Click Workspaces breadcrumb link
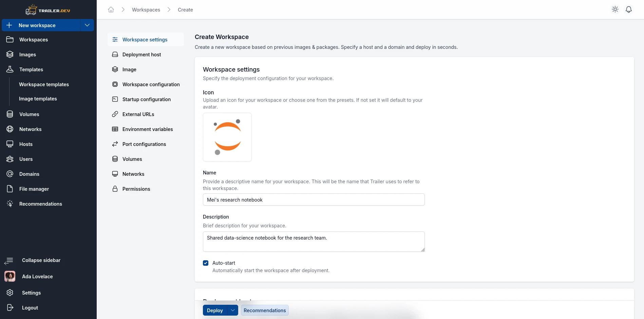The height and width of the screenshot is (319, 644). (x=146, y=10)
